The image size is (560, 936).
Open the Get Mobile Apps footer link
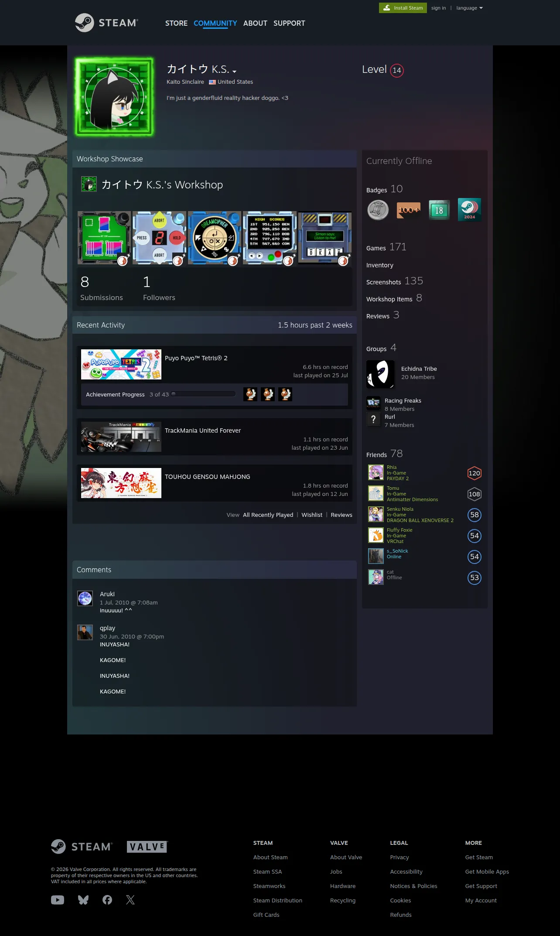[x=487, y=871]
